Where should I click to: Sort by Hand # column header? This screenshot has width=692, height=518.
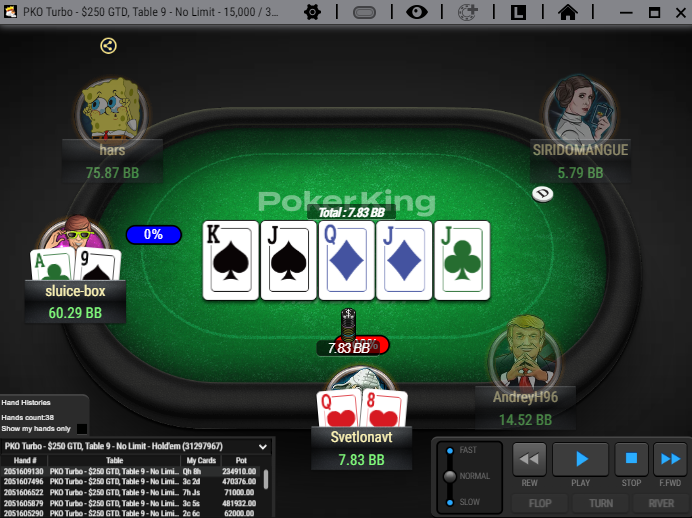coord(25,460)
